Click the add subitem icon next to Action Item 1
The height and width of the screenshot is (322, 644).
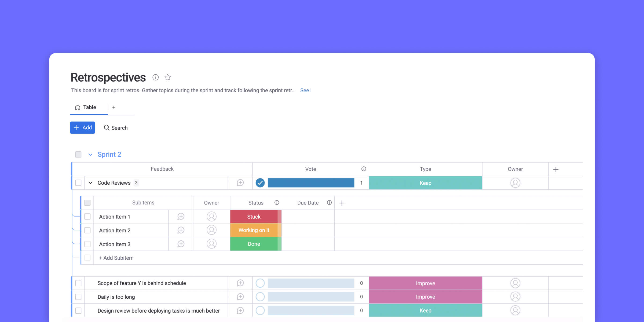click(x=181, y=217)
